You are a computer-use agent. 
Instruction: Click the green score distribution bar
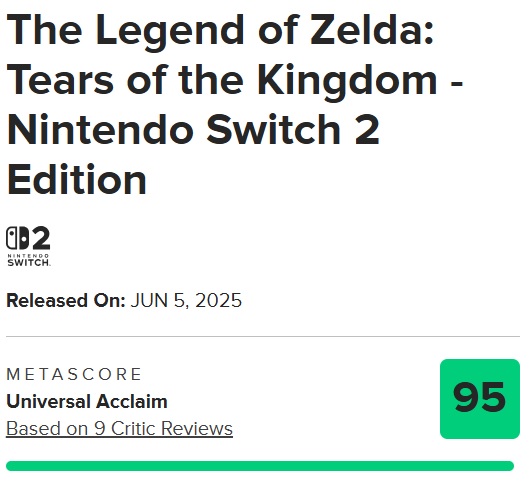(x=260, y=466)
